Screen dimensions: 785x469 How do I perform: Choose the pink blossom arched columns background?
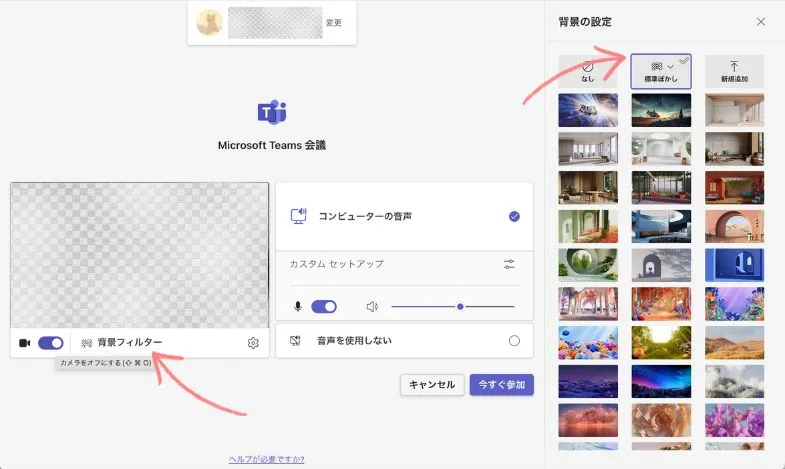[x=588, y=304]
